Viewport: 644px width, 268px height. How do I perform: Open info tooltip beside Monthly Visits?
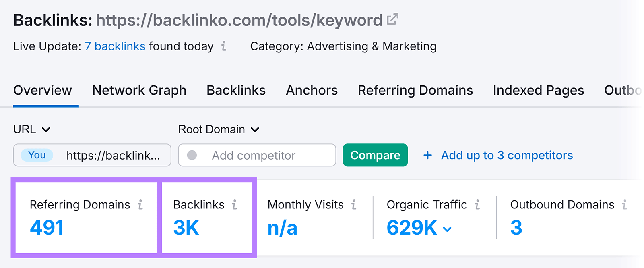(x=353, y=205)
